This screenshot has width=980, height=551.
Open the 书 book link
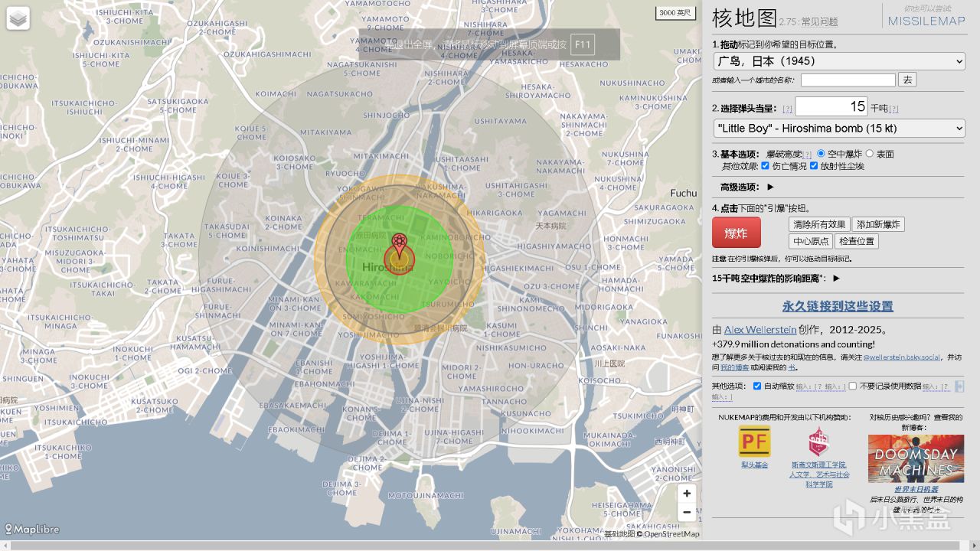coord(792,367)
